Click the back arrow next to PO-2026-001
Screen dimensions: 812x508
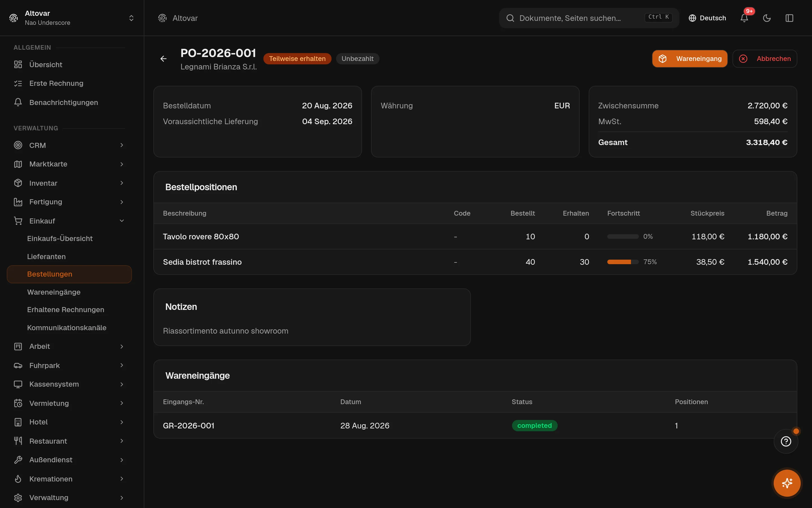(164, 59)
